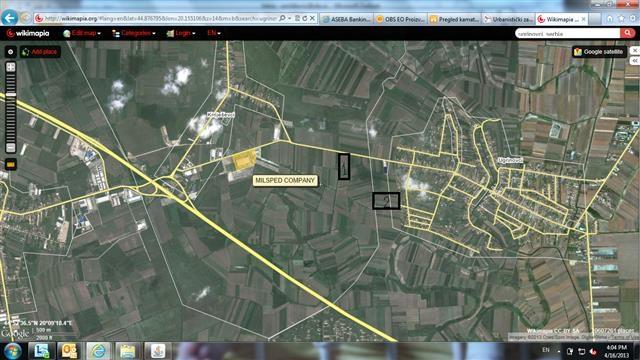Screen dimensions: 640x360
Task: Expand the Categories dropdown menu
Action: [x=133, y=33]
